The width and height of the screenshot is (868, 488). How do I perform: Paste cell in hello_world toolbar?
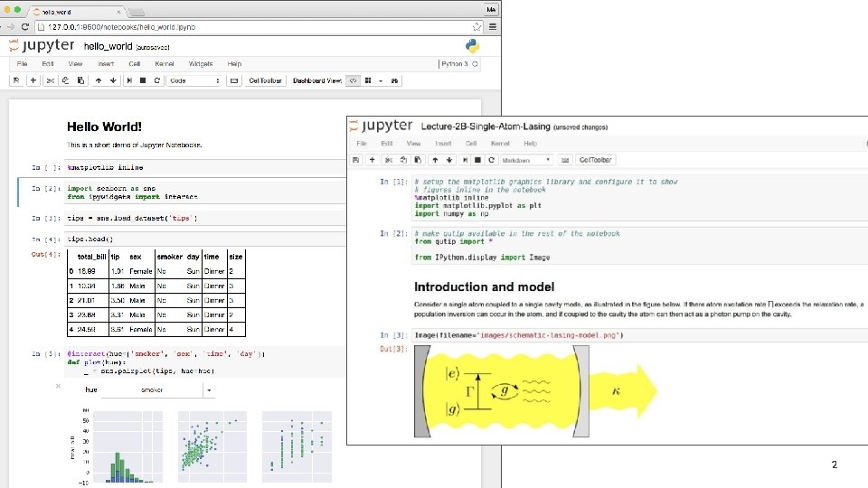coord(80,80)
